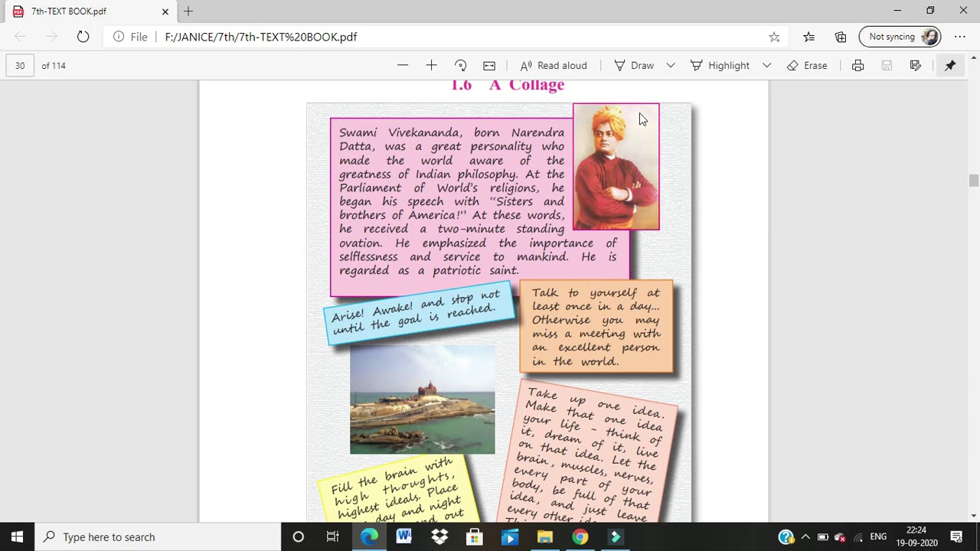Start Read aloud for the PDF

click(554, 66)
